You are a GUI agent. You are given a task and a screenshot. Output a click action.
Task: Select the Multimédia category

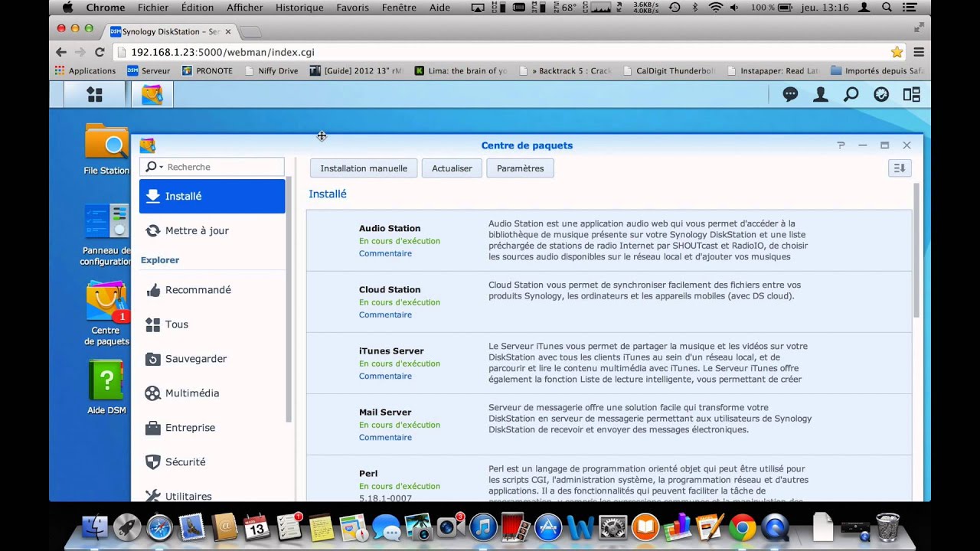212,393
